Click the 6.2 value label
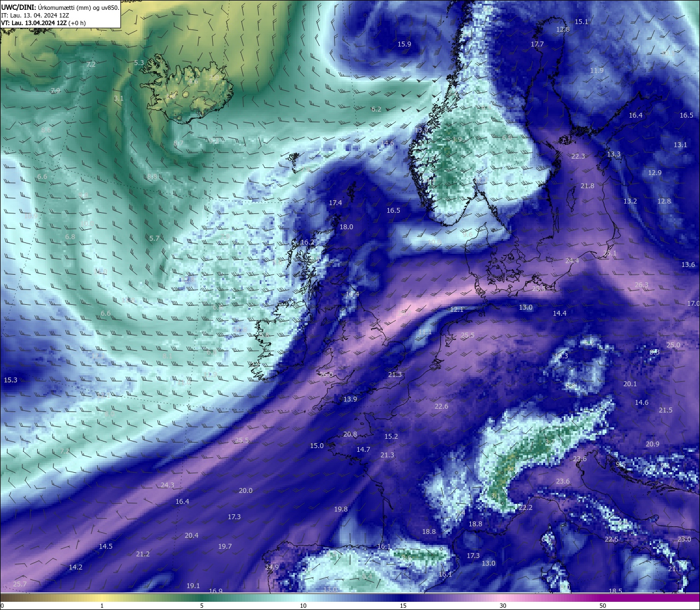 click(376, 109)
